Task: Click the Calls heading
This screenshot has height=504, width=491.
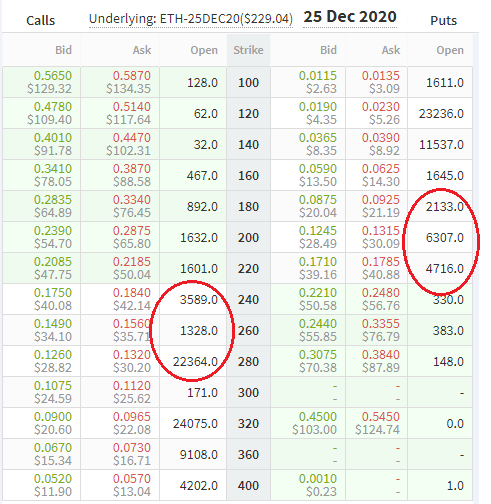Action: coord(40,21)
